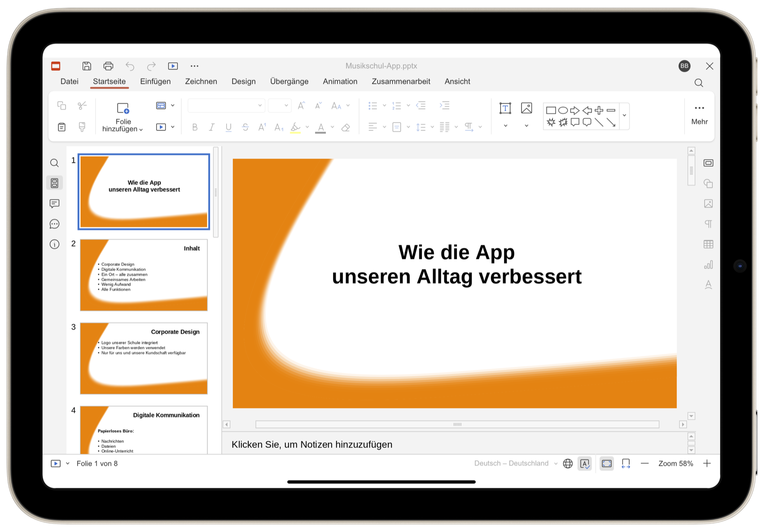Viewport: 763px width, 532px height.
Task: Decrease the list indent
Action: 421,105
